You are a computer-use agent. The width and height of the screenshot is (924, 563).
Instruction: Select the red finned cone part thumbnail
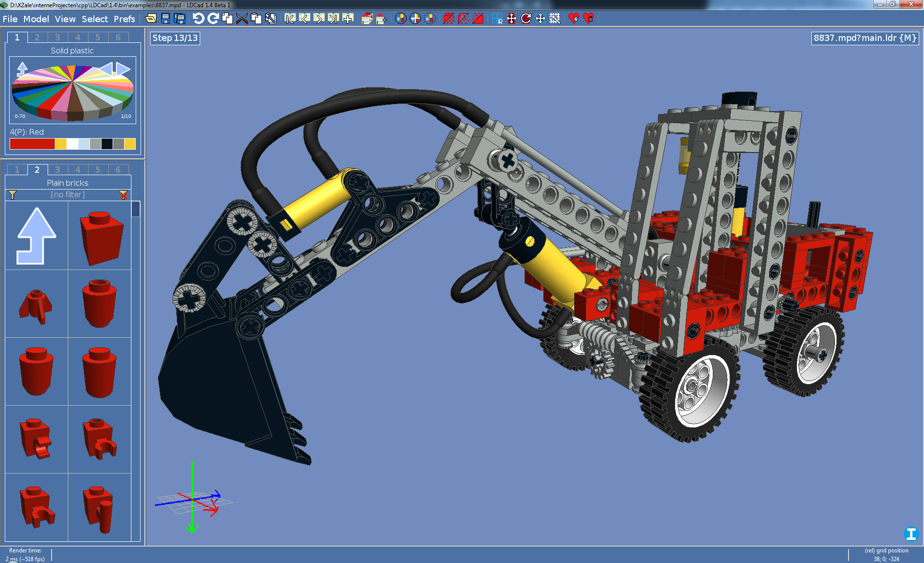click(36, 306)
